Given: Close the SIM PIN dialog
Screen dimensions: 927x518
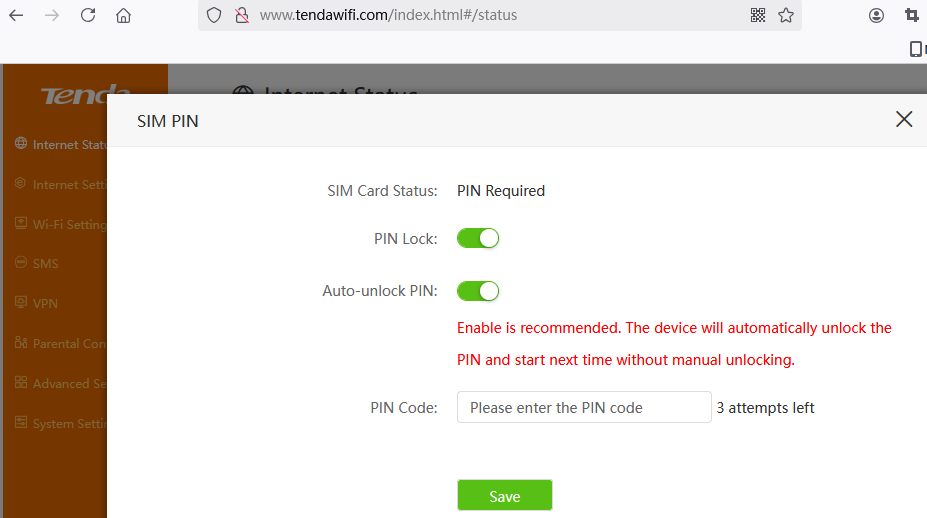Looking at the screenshot, I should [x=904, y=120].
